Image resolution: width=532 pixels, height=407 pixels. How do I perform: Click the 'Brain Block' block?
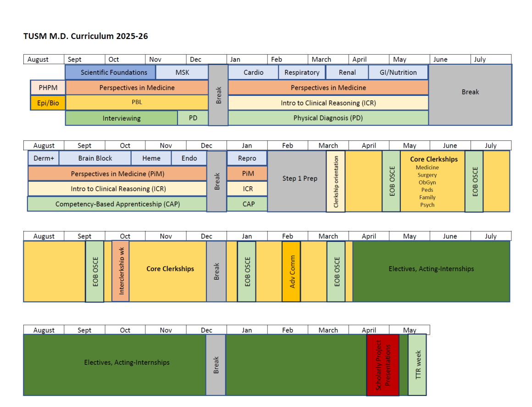pos(95,158)
